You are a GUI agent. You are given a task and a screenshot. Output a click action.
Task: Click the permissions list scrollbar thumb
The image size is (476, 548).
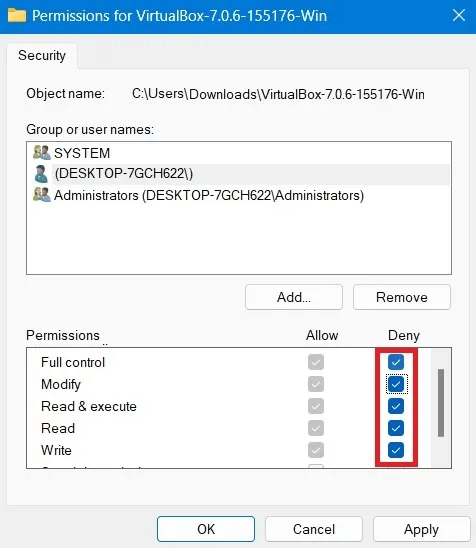[x=441, y=403]
